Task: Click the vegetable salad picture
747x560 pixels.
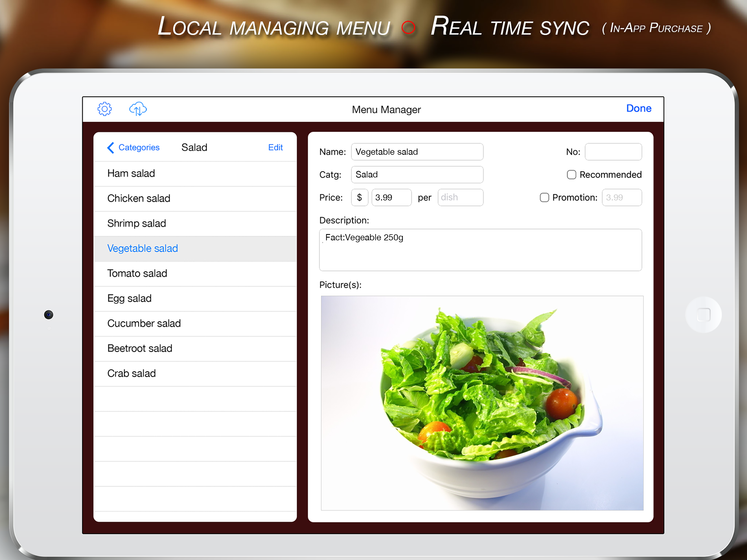Action: pos(482,402)
